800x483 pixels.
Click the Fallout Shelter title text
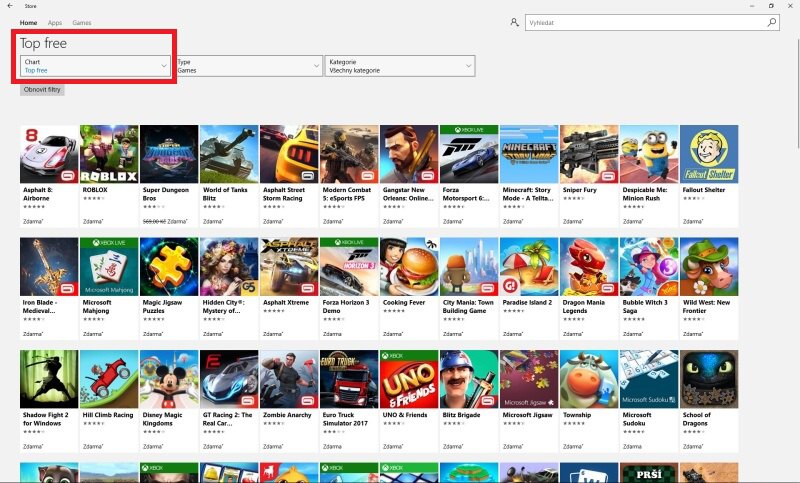pos(704,190)
